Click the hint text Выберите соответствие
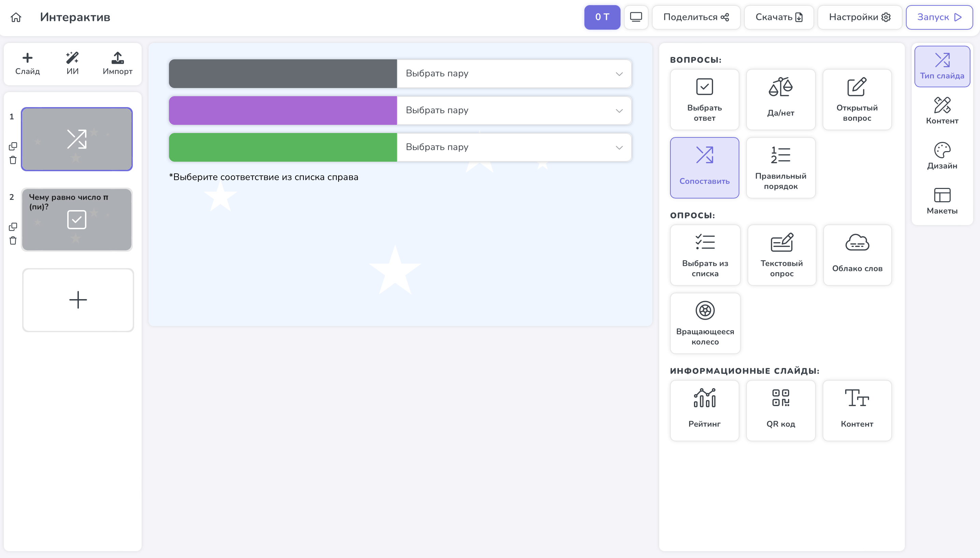Viewport: 980px width, 558px height. click(264, 177)
